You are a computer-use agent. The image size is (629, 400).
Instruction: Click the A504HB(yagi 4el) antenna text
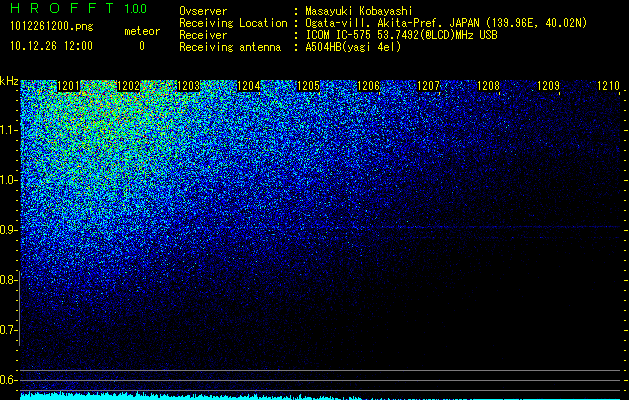[x=353, y=47]
